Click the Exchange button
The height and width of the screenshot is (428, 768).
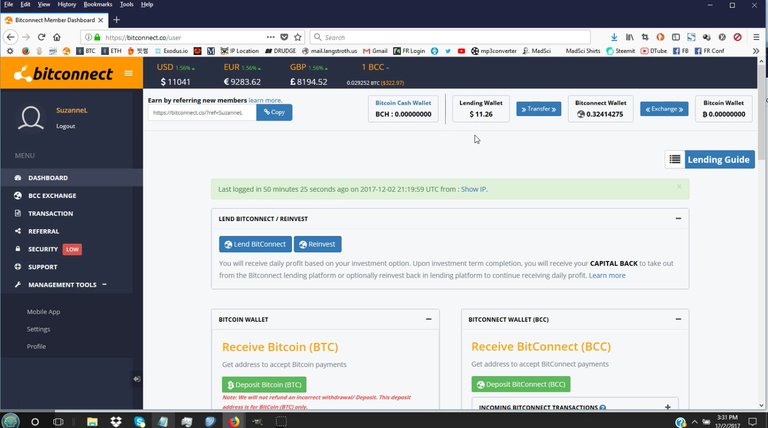(664, 109)
